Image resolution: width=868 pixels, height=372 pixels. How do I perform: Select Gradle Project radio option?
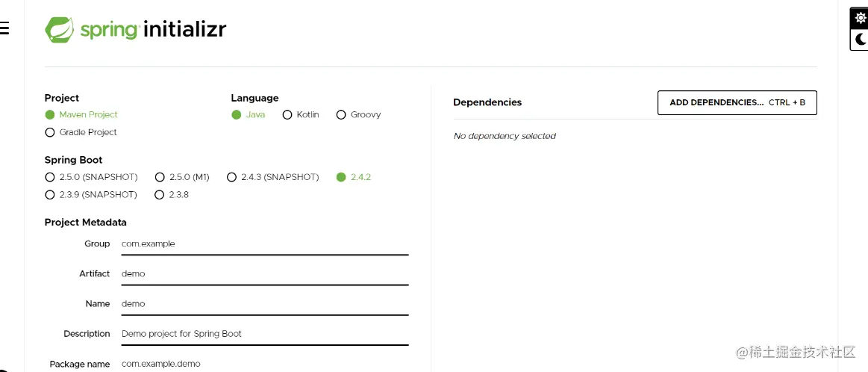(x=81, y=132)
